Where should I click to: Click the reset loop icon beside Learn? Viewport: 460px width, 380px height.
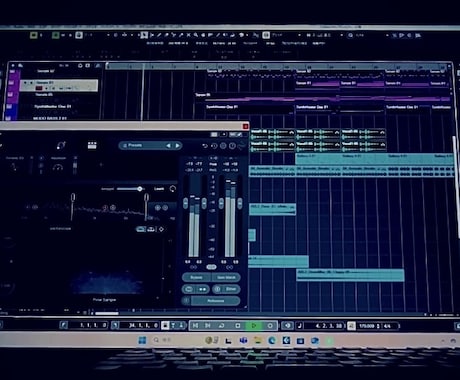click(x=172, y=189)
